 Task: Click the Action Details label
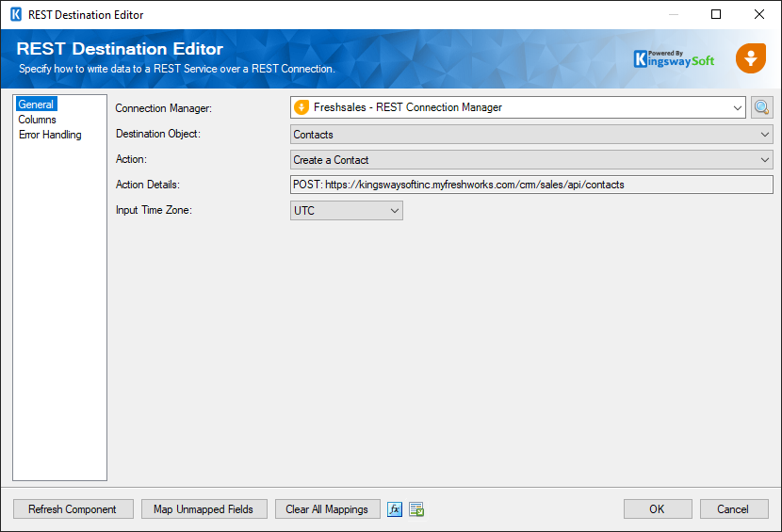point(148,185)
